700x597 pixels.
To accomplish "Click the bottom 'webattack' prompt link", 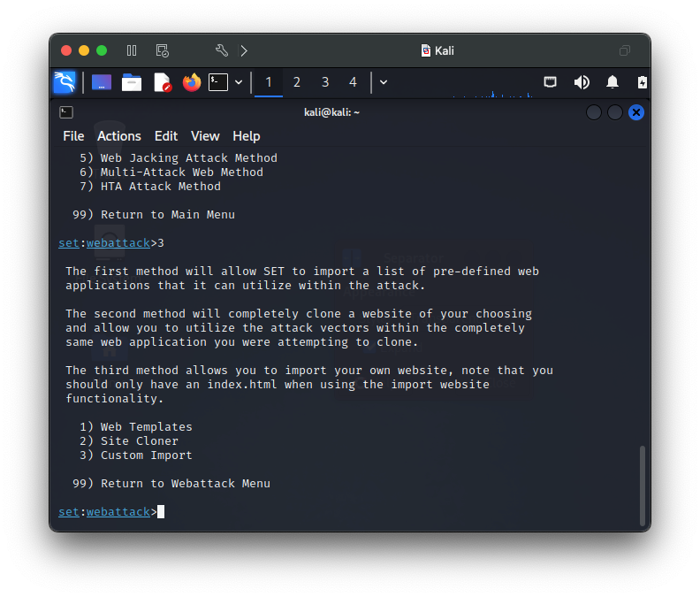I will click(118, 511).
